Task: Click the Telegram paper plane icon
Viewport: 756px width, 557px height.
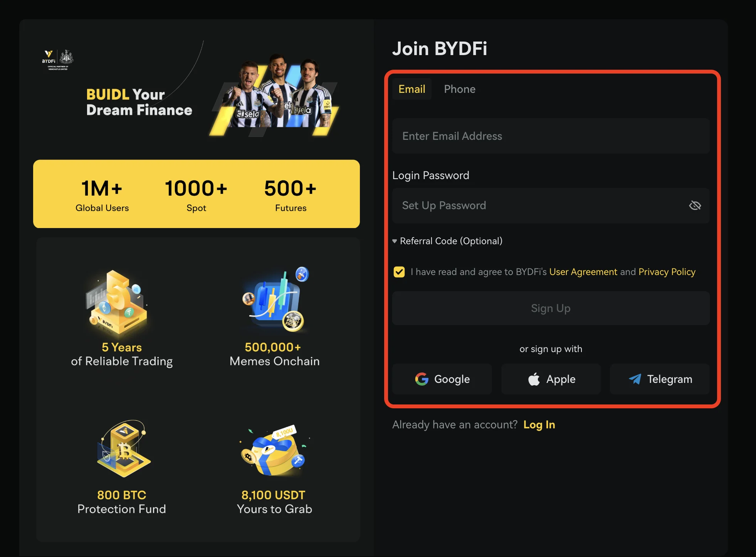Action: pyautogui.click(x=635, y=379)
